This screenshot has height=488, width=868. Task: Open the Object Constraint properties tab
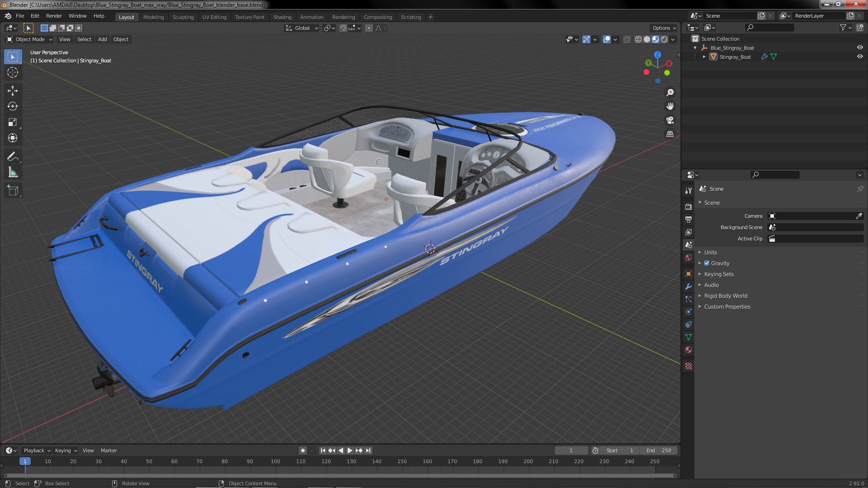689,324
